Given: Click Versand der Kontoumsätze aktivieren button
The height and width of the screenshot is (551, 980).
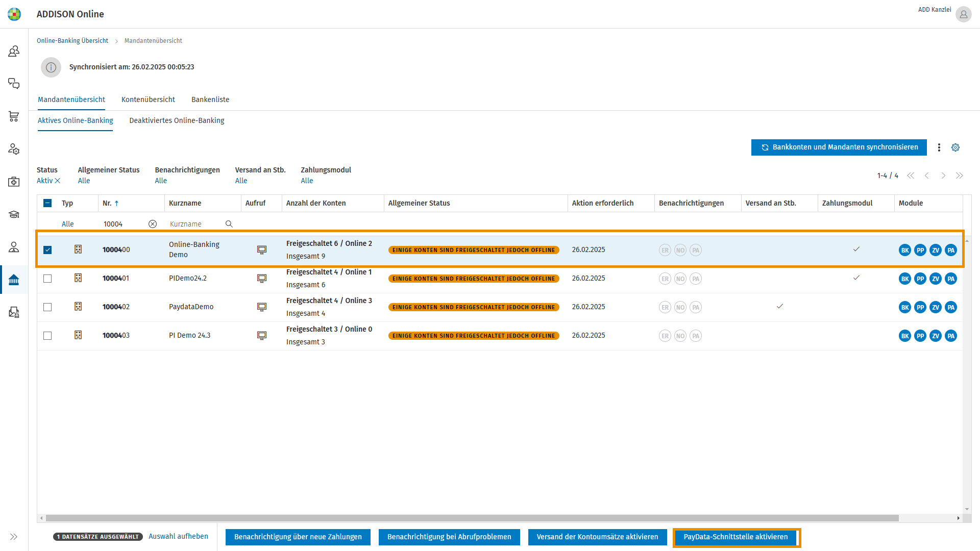Looking at the screenshot, I should [597, 537].
